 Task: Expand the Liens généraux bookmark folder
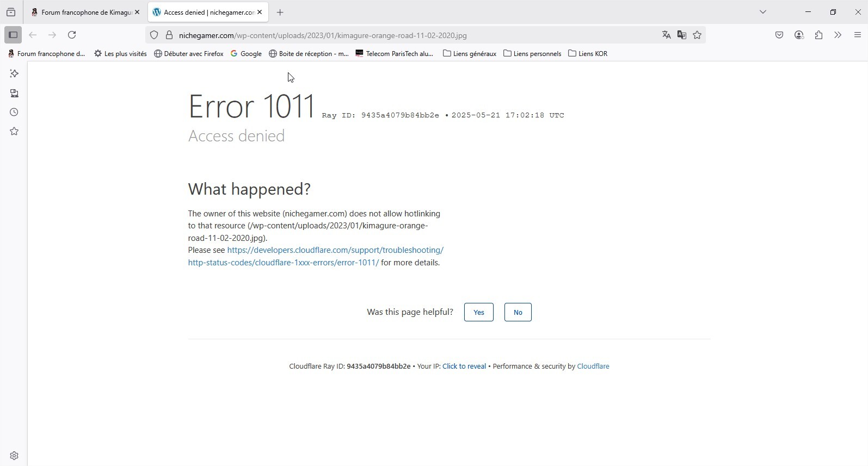(x=470, y=53)
